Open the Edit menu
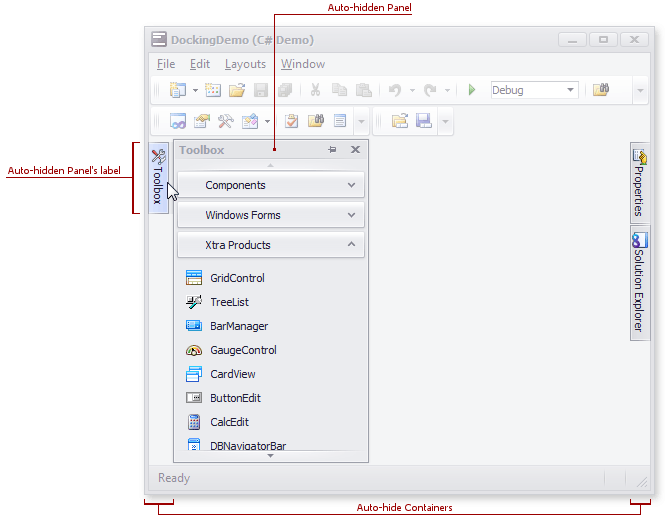The image size is (665, 517). (200, 64)
